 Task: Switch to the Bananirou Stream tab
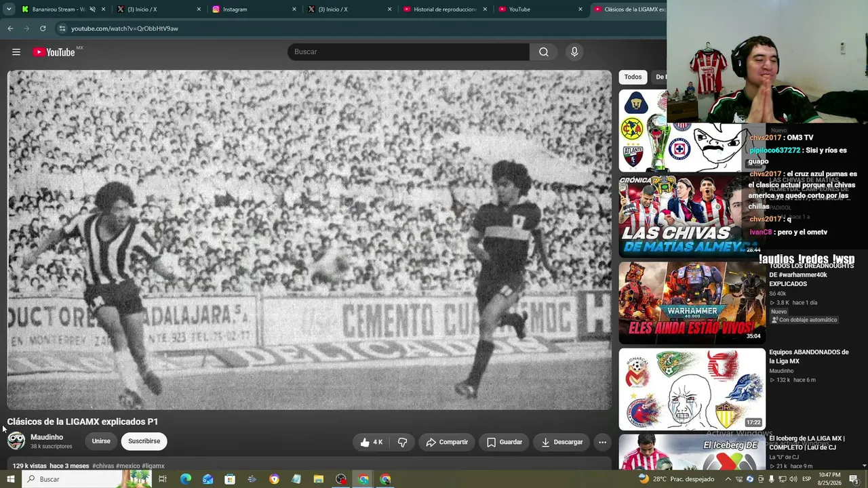[62, 9]
